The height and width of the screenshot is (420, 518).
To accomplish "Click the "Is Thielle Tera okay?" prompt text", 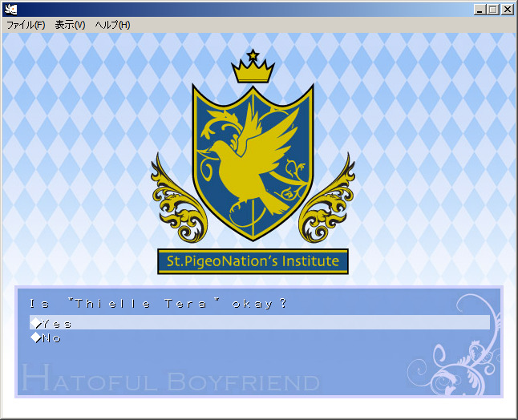I will click(x=158, y=304).
